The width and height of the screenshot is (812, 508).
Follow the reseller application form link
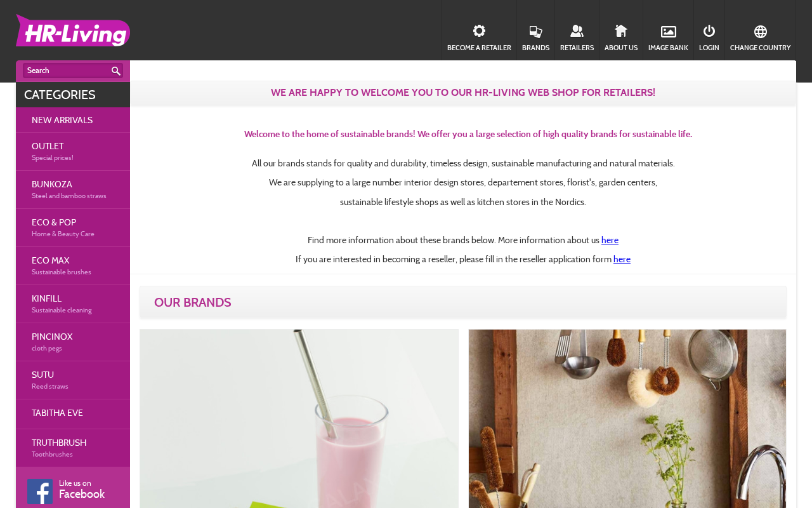(622, 259)
